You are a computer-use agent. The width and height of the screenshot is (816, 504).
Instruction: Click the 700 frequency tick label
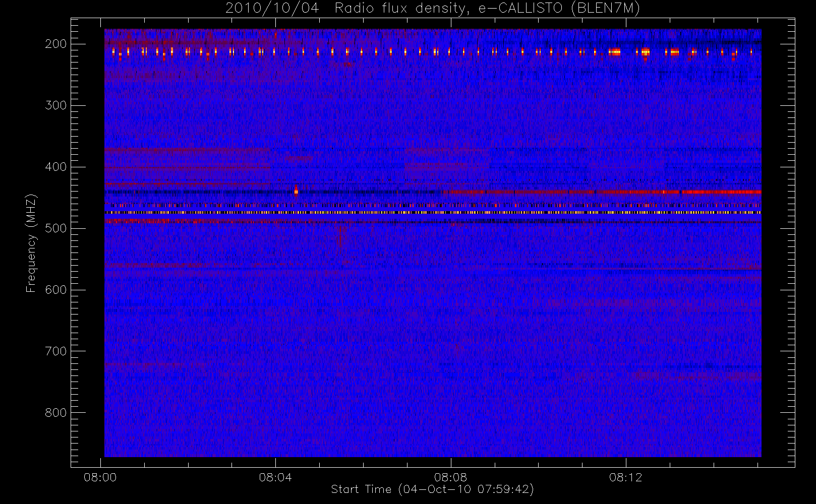pos(56,351)
